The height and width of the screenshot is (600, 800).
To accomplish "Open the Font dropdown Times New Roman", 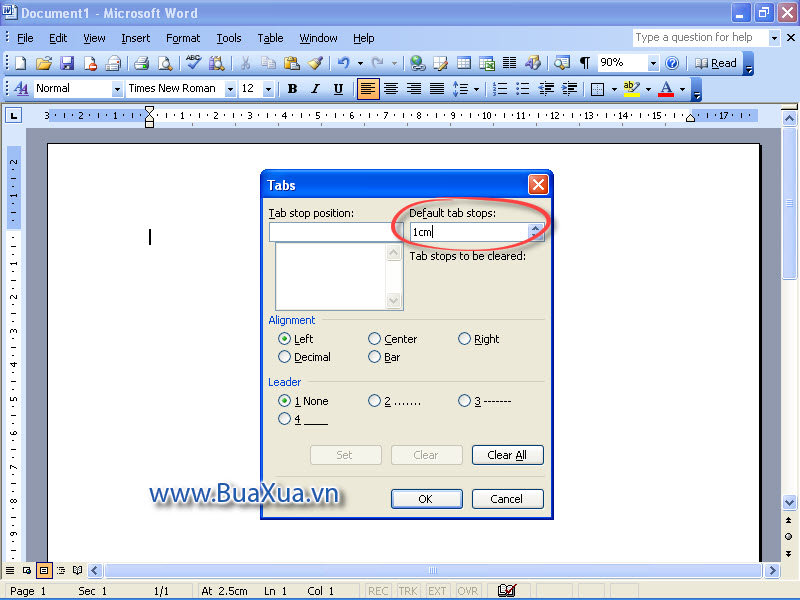I will (230, 89).
